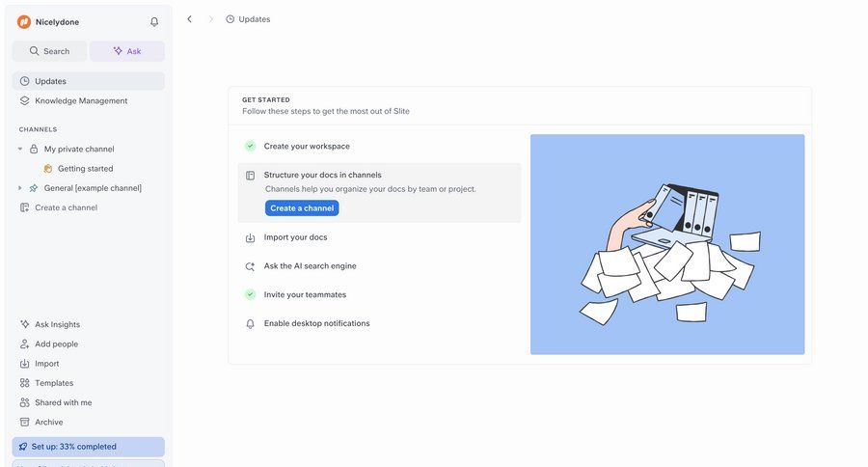This screenshot has height=467, width=868.
Task: Switch to the Ask tab
Action: pyautogui.click(x=127, y=51)
